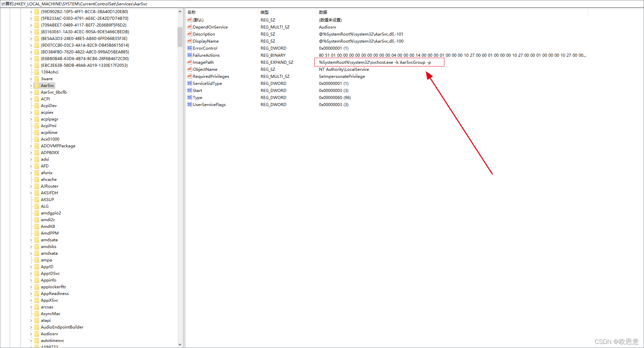The height and width of the screenshot is (348, 644).
Task: Select the AcpiDev tree item
Action: [49, 106]
